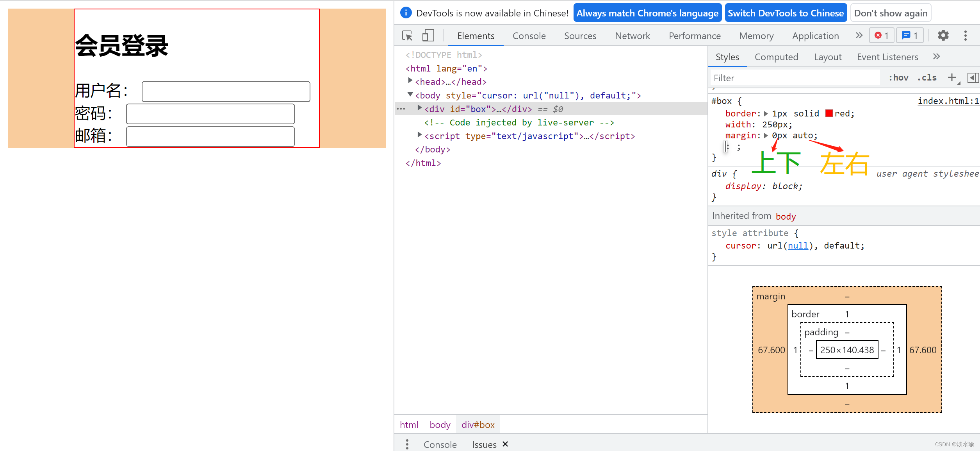Open the Performance tab
This screenshot has width=980, height=451.
pyautogui.click(x=695, y=36)
